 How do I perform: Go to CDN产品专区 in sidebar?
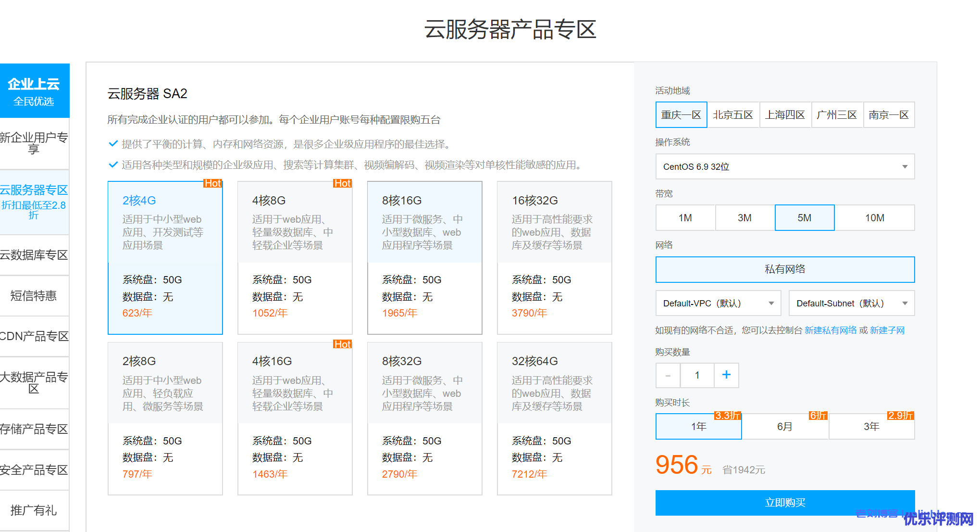click(x=34, y=337)
